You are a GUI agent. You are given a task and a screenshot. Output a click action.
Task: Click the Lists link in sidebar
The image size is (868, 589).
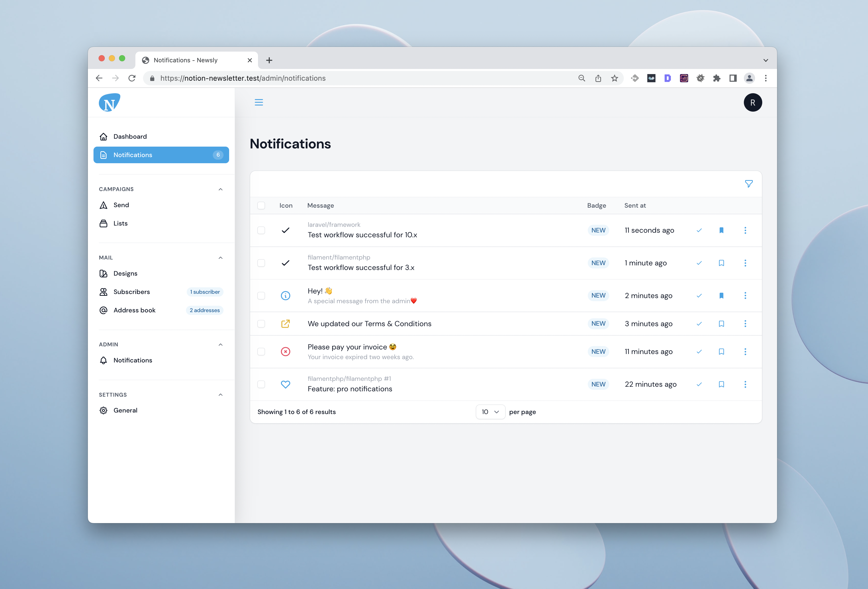point(120,223)
